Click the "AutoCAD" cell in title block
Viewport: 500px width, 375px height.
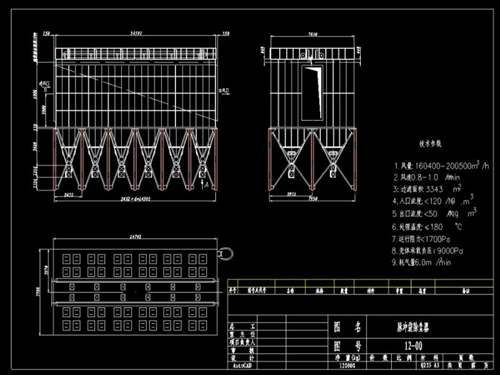(x=242, y=366)
